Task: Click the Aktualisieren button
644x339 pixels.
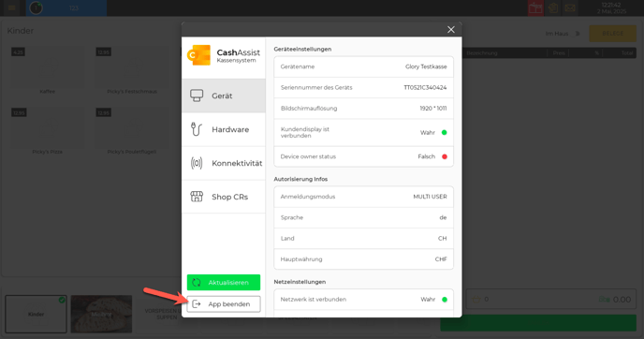Action: pyautogui.click(x=224, y=282)
